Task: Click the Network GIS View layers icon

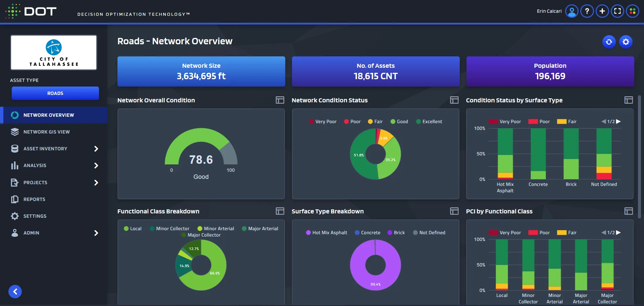Action: 15,132
